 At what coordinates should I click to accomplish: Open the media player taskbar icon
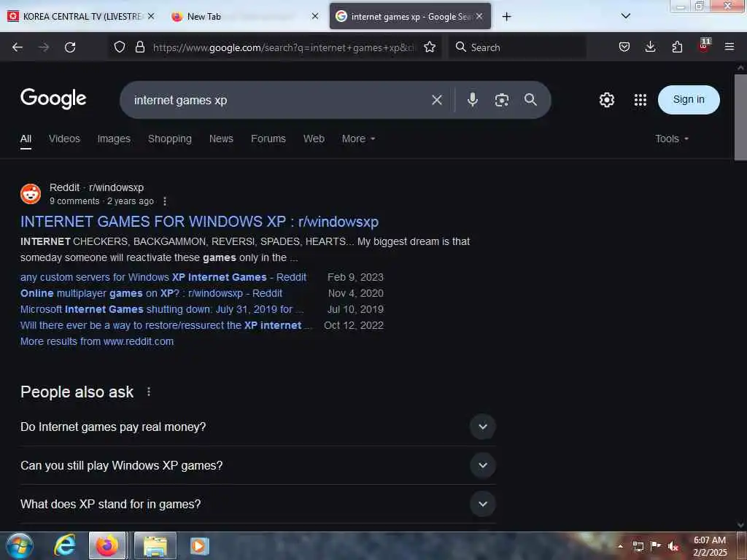(199, 546)
